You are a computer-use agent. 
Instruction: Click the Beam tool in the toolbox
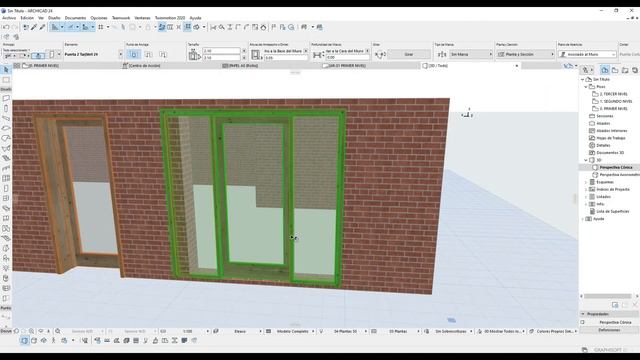[6, 118]
